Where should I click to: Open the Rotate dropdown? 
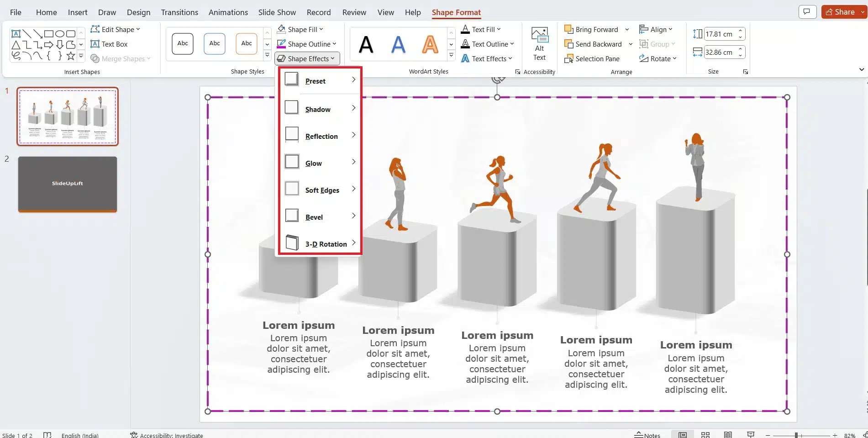coord(658,59)
